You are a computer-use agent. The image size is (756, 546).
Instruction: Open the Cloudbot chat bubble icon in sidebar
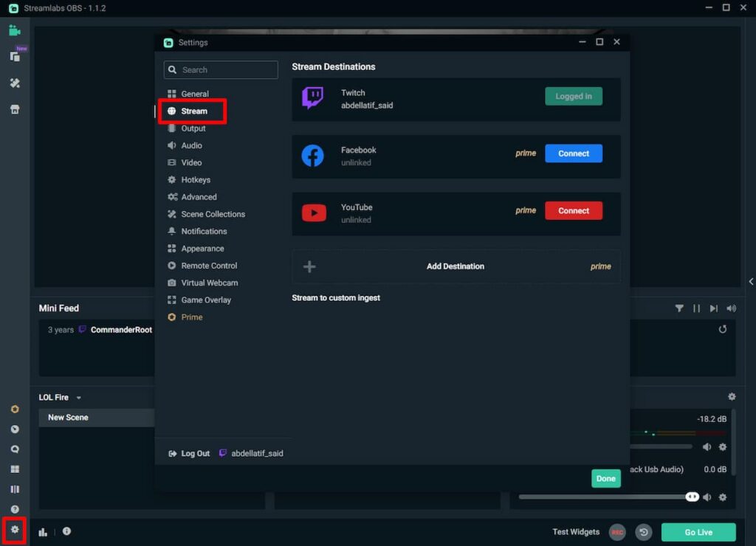coord(15,449)
